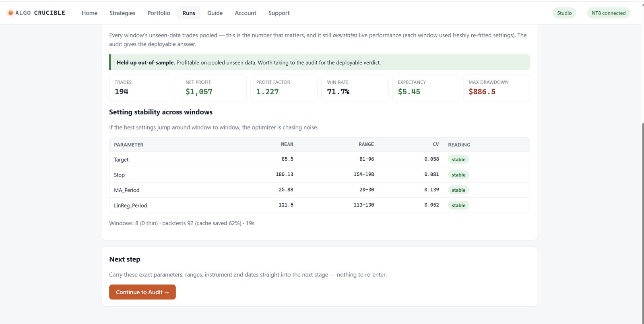The width and height of the screenshot is (644, 324).
Task: Open the Account menu item
Action: pos(246,13)
